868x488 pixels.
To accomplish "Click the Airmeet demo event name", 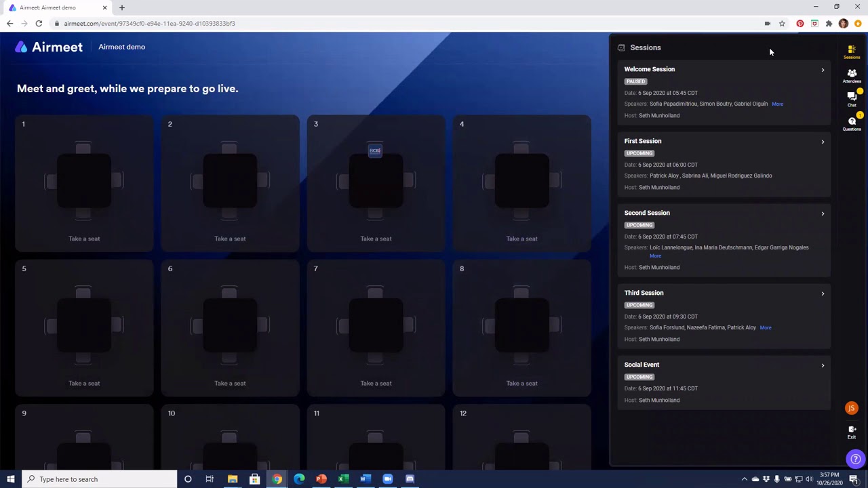I will [122, 47].
